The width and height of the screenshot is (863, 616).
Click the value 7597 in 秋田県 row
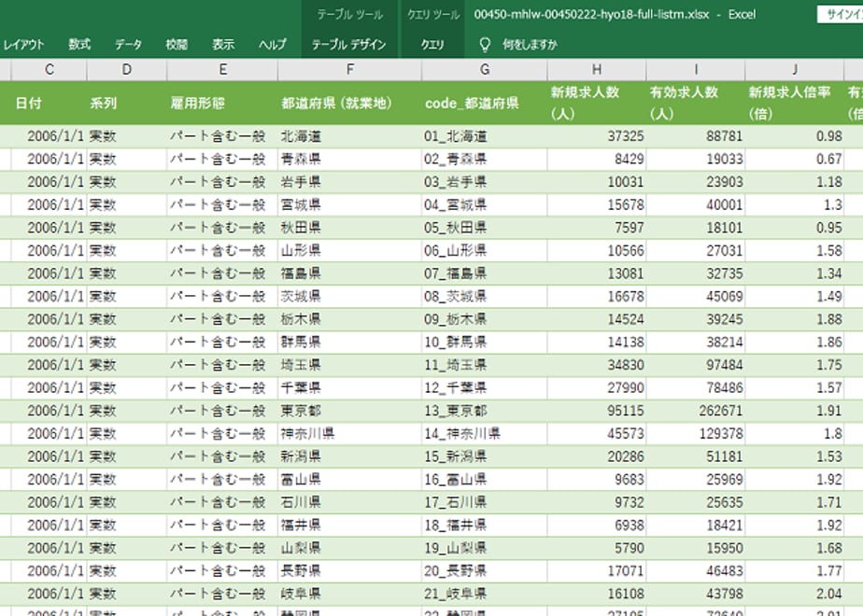click(597, 228)
